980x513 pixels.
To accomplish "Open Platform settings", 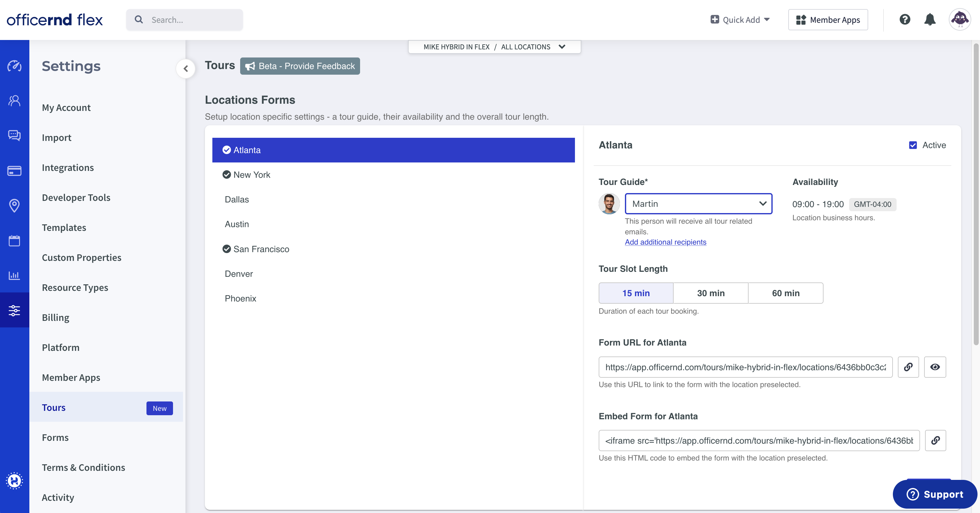I will coord(61,347).
